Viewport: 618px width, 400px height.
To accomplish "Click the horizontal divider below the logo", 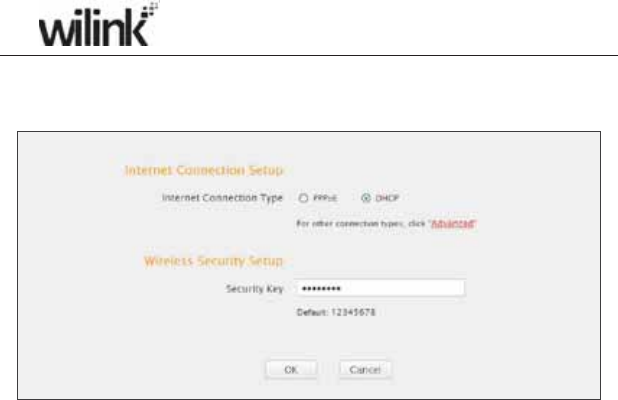I will click(309, 56).
